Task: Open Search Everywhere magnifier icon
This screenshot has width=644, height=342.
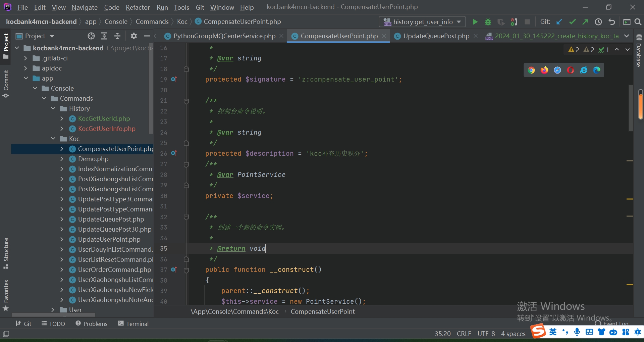Action: coord(638,22)
